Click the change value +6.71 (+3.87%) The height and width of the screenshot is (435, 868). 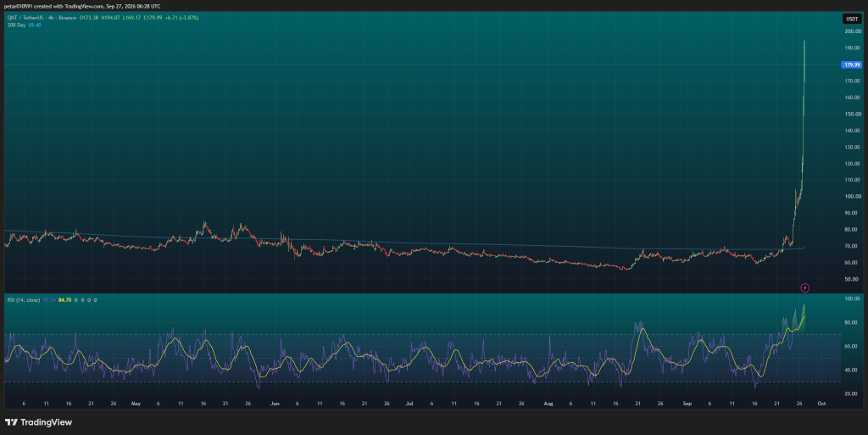(x=181, y=18)
